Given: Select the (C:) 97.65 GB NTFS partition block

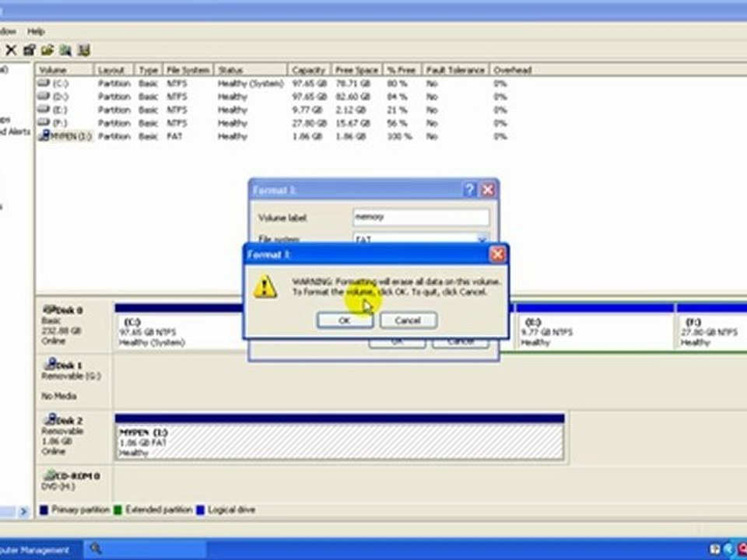Looking at the screenshot, I should coord(179,327).
